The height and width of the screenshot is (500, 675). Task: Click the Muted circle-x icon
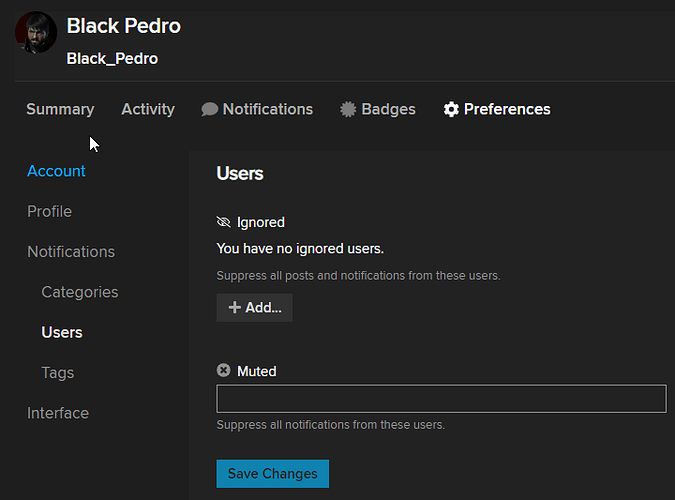coord(223,370)
